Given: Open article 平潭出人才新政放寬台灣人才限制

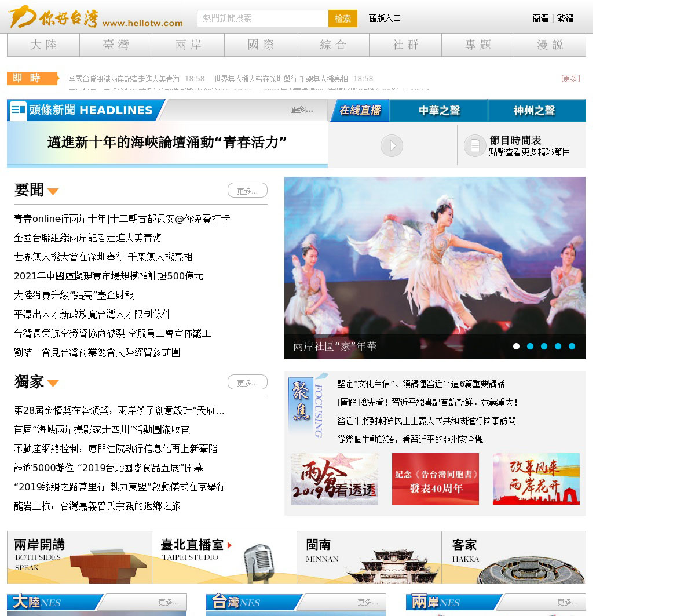Looking at the screenshot, I should [x=93, y=315].
